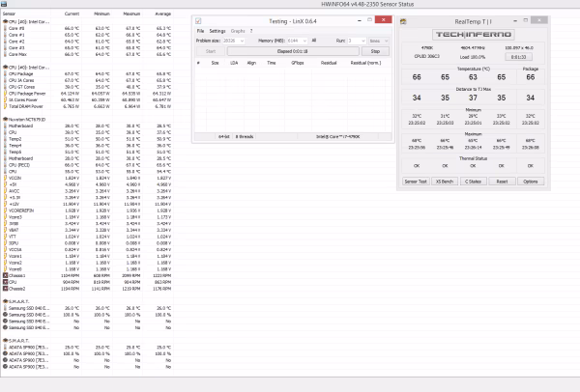Click the VCCIN voltage icon
This screenshot has height=392, width=580.
pos(5,178)
